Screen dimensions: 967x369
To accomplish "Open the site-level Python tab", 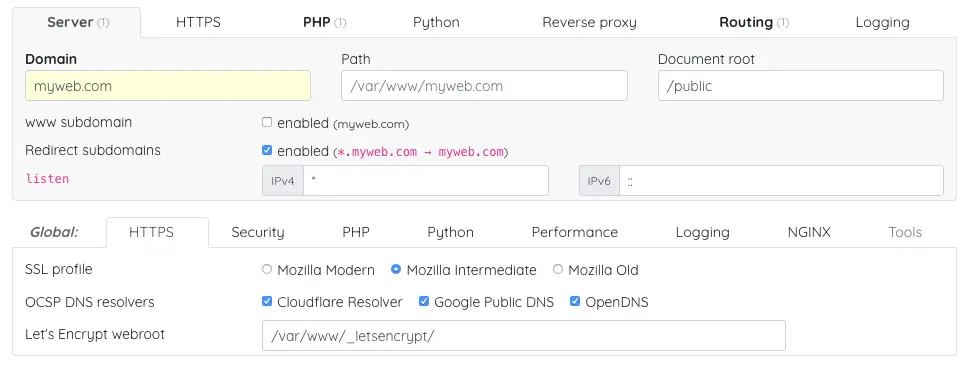I will (436, 23).
